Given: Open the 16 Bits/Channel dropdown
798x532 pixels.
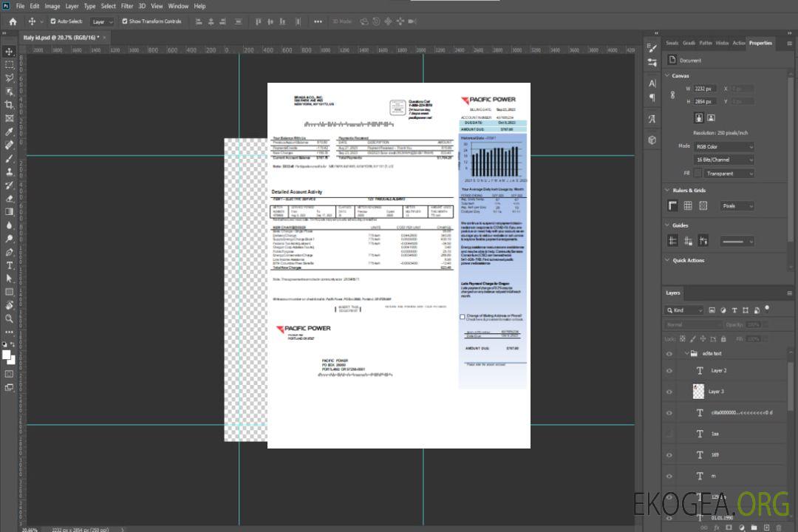Looking at the screenshot, I should (x=723, y=160).
